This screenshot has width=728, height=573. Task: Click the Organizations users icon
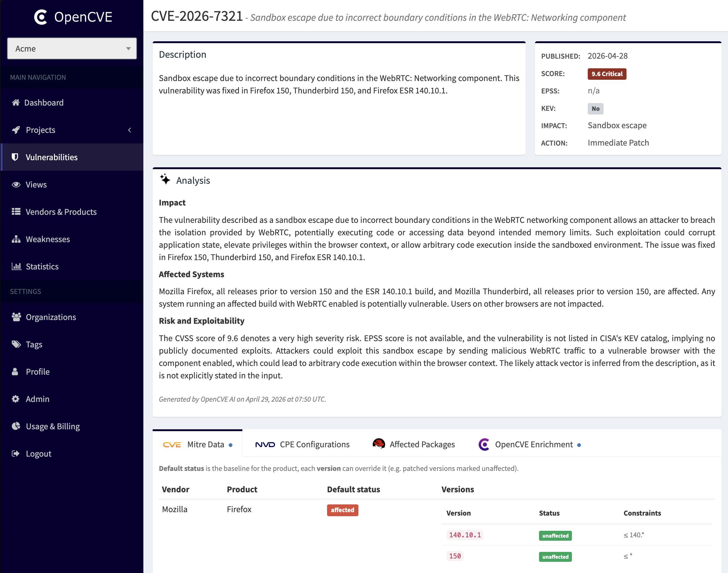point(16,317)
